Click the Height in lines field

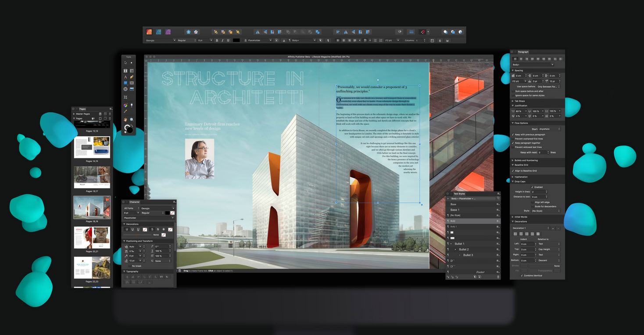pyautogui.click(x=540, y=192)
